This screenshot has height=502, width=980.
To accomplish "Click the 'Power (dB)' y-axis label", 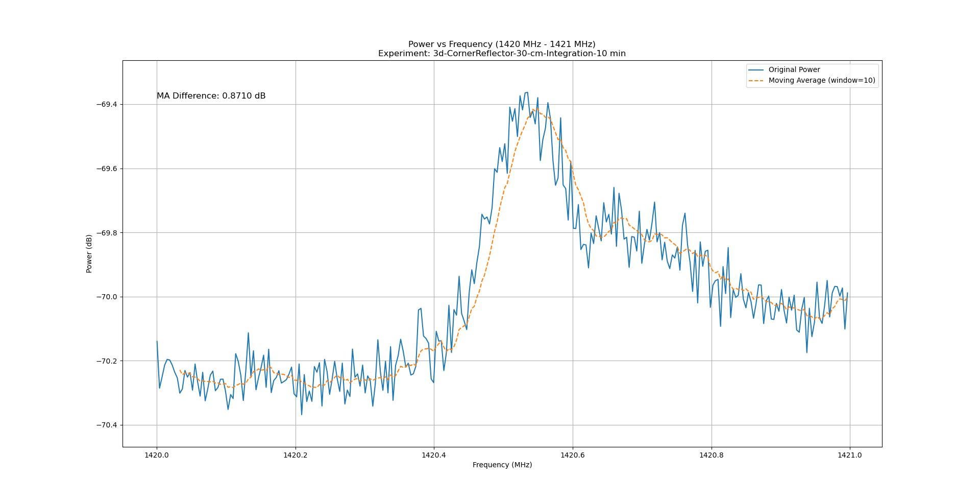I will pyautogui.click(x=89, y=254).
